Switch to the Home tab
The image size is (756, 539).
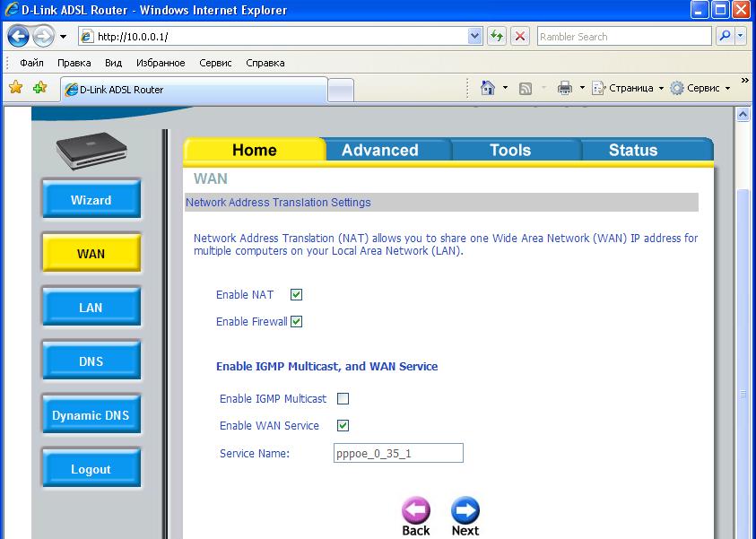coord(254,150)
